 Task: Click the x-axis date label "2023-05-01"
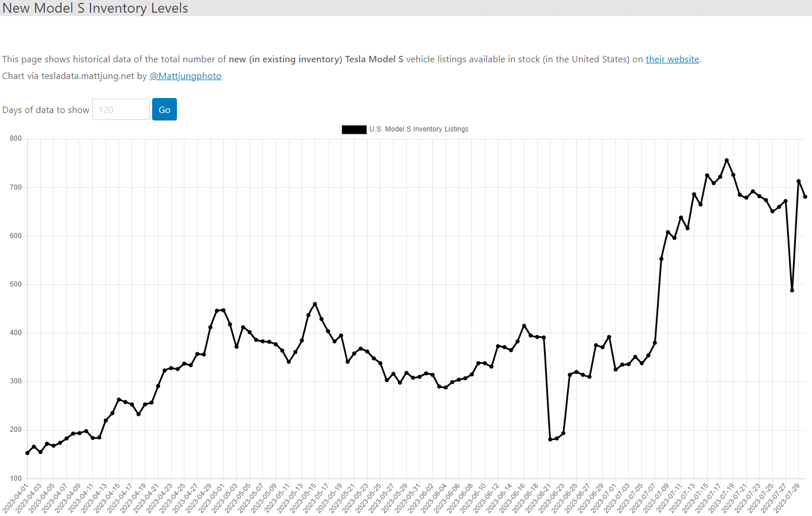point(211,497)
